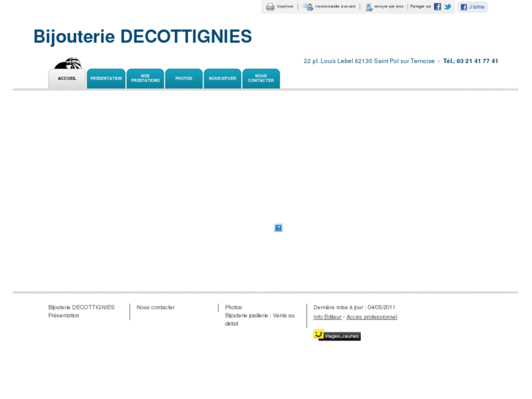532x399 pixels.
Task: Open the Nous Contacter tab
Action: tap(261, 79)
